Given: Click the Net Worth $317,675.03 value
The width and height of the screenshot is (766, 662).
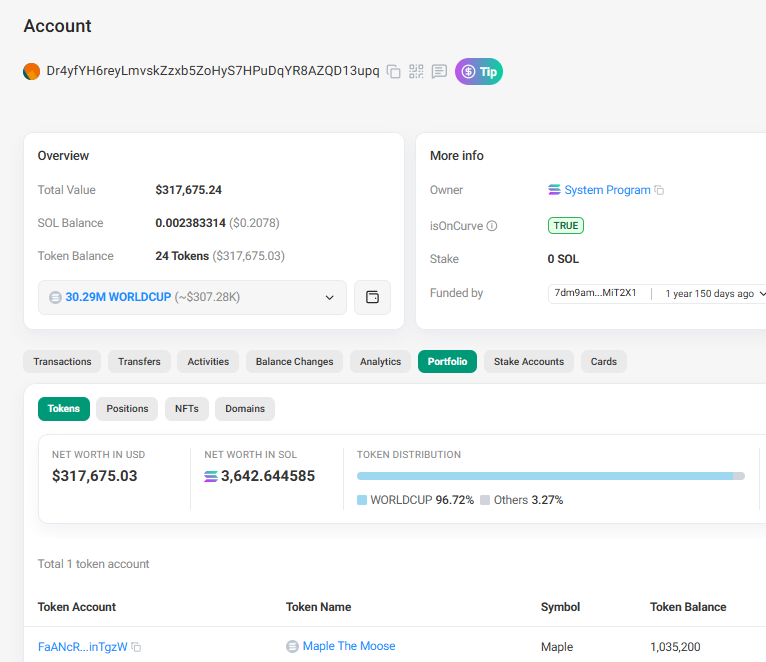Looking at the screenshot, I should pyautogui.click(x=95, y=476).
